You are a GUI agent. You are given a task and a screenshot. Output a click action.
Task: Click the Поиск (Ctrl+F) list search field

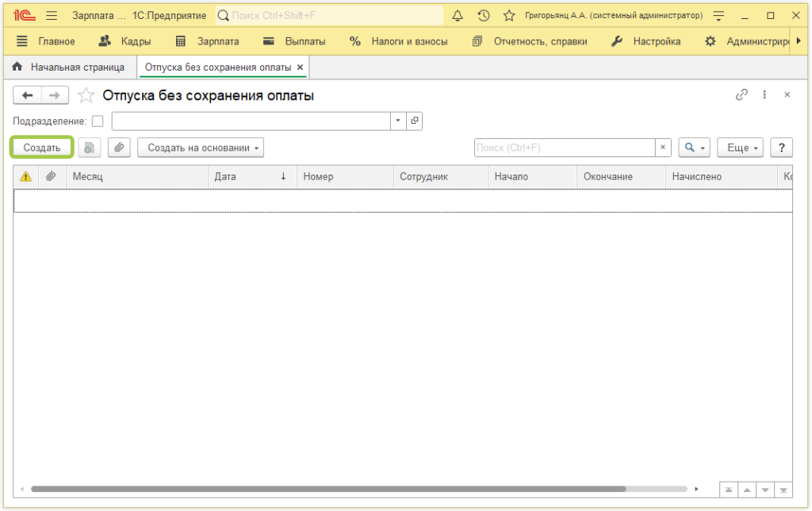coord(565,148)
